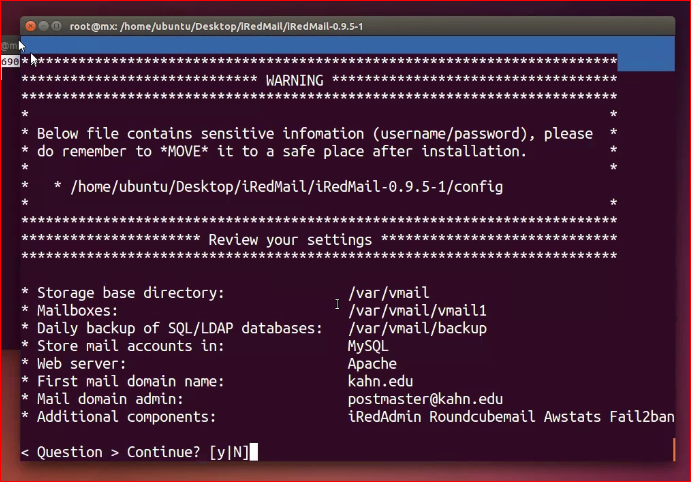Click the 'Continue? [y|N]' prompt
This screenshot has width=691, height=482.
pyautogui.click(x=188, y=452)
